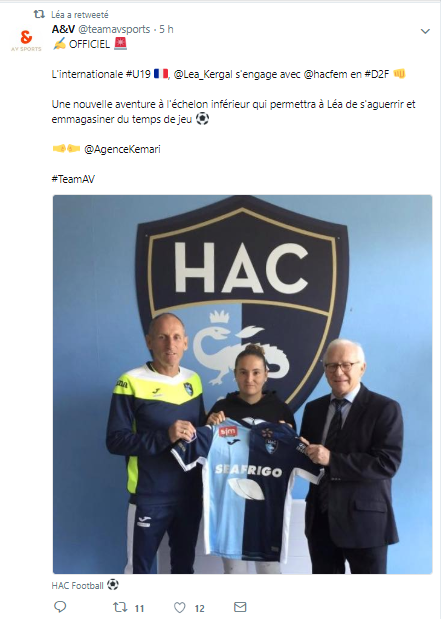441x619 pixels.
Task: Open the A&V account name
Action: tap(63, 29)
